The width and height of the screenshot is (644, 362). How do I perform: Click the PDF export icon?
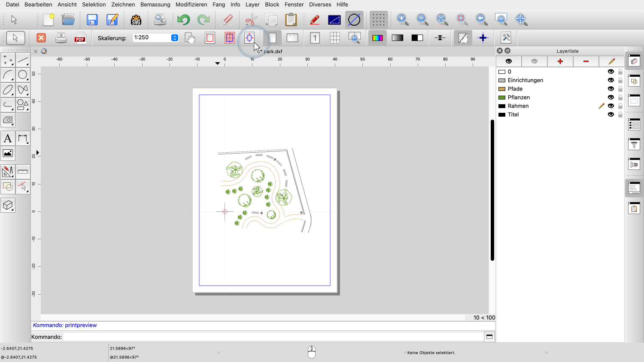point(80,38)
